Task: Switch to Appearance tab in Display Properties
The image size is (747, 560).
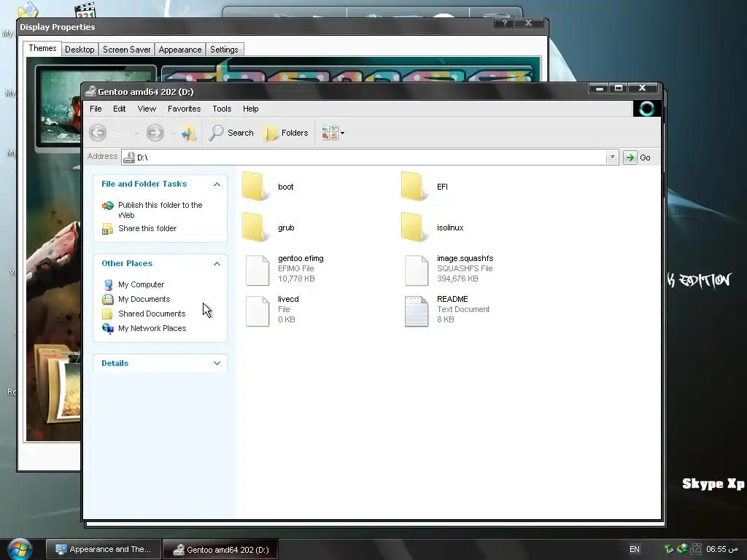Action: (x=180, y=50)
